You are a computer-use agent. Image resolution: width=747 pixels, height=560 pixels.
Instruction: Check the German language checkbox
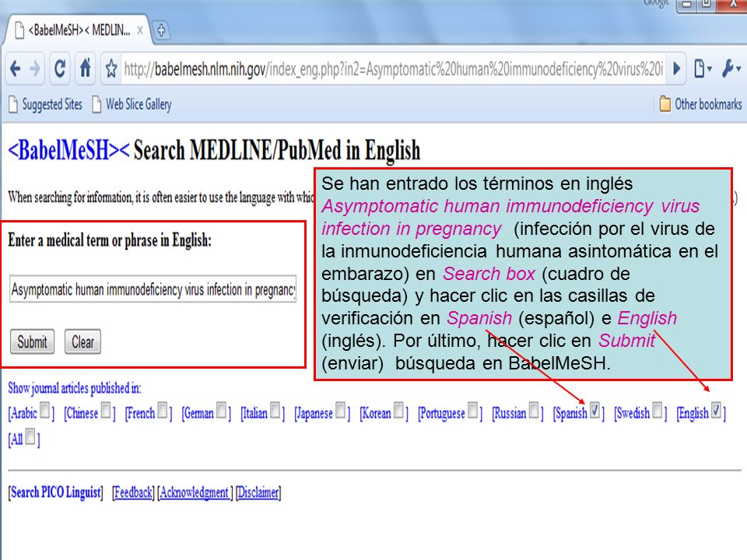coord(221,410)
